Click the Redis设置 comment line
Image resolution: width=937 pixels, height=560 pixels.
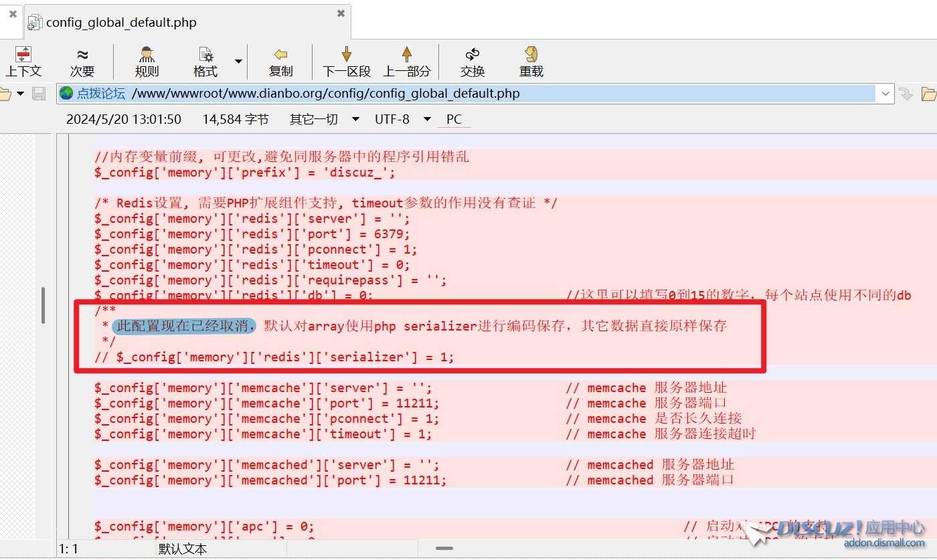pos(326,203)
